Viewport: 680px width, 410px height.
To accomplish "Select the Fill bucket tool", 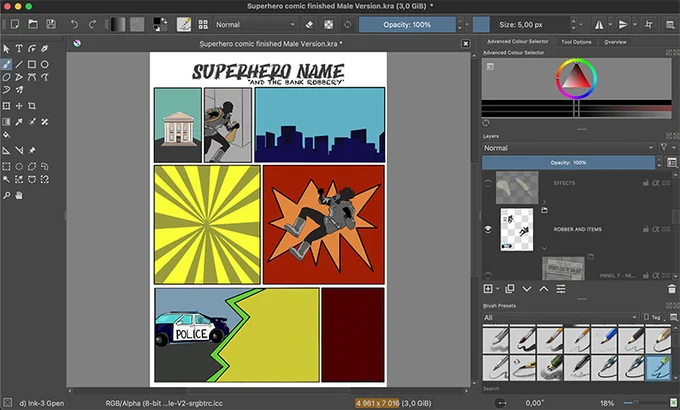I will (x=7, y=134).
